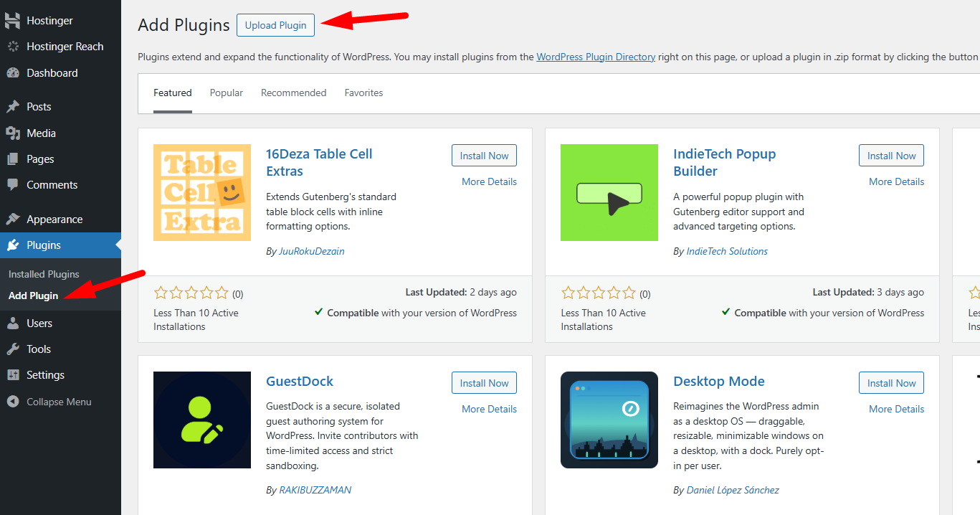This screenshot has height=515, width=980.
Task: Switch to the Recommended tab
Action: click(x=294, y=93)
